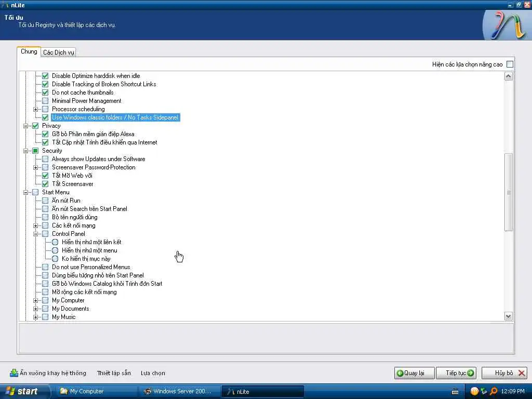532x399 pixels.
Task: Check the Minimal Power Management box
Action: [45, 101]
